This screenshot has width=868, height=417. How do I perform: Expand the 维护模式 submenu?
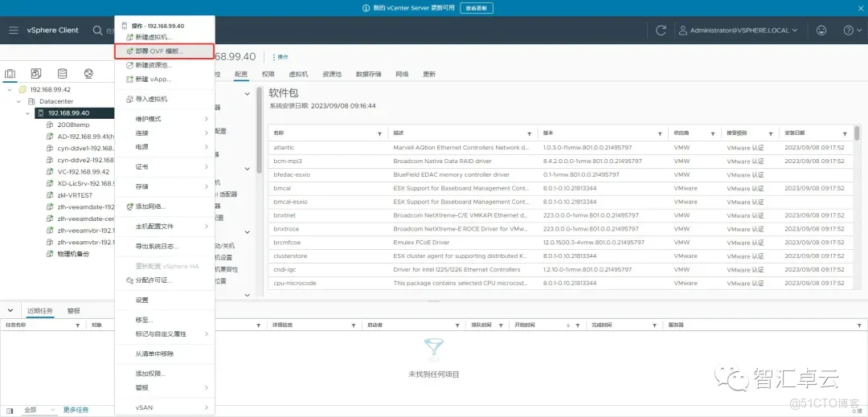coord(165,119)
